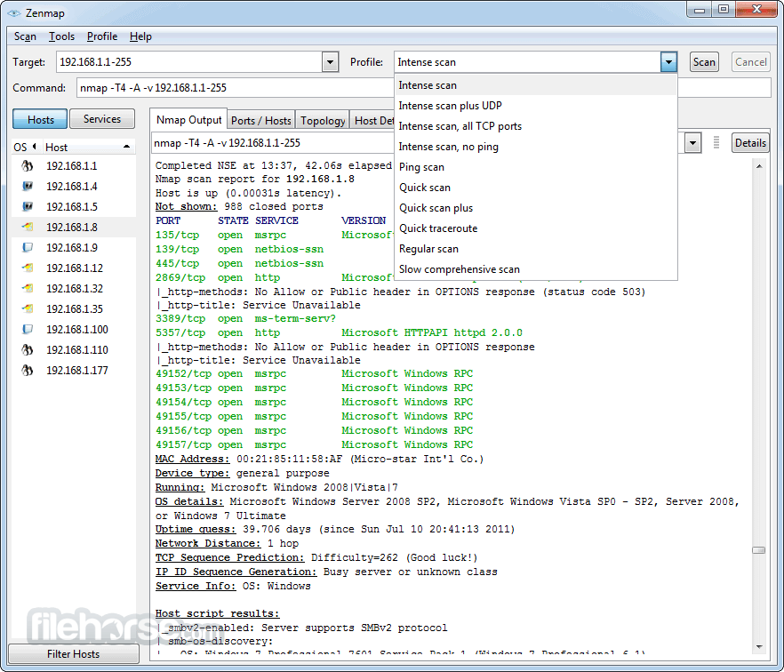The image size is (784, 672).
Task: Click the Linux icon beside 192.168.1.177
Action: click(x=27, y=371)
